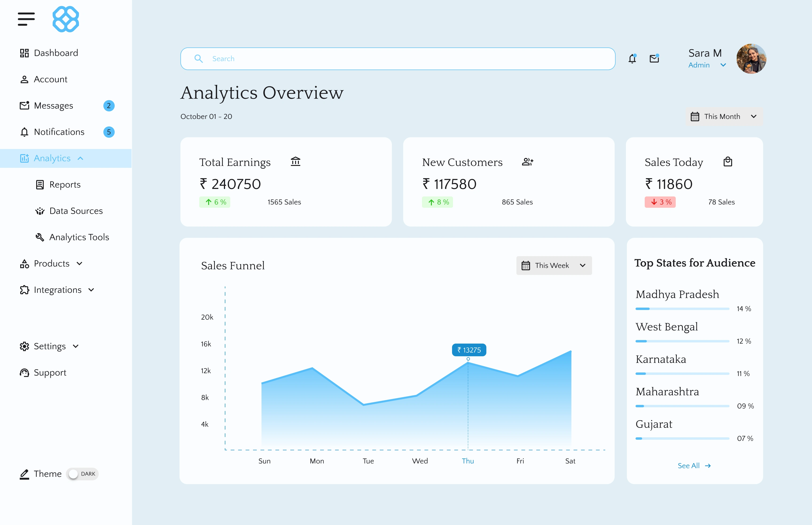812x525 pixels.
Task: Click the Gujarat progress bar
Action: pyautogui.click(x=682, y=439)
